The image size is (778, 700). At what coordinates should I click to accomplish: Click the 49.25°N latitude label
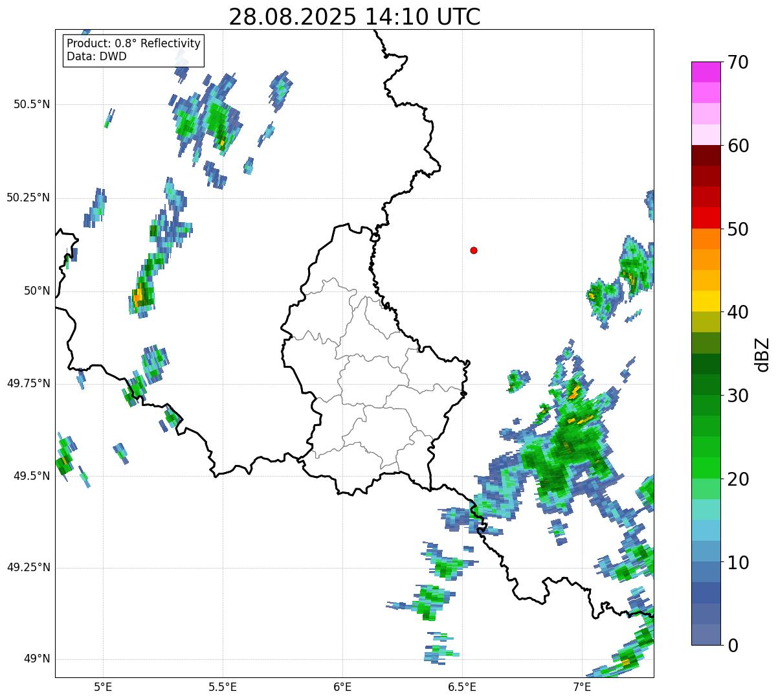point(28,567)
